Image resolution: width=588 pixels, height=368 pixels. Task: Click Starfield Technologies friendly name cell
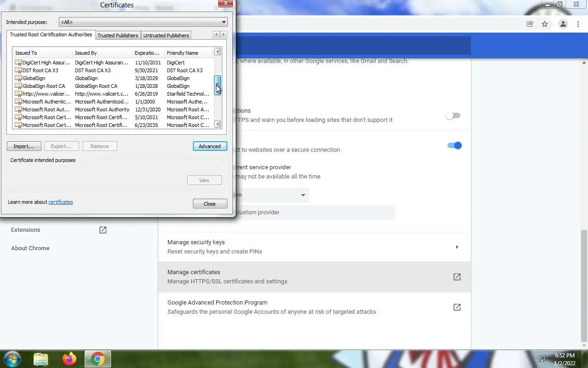(188, 94)
